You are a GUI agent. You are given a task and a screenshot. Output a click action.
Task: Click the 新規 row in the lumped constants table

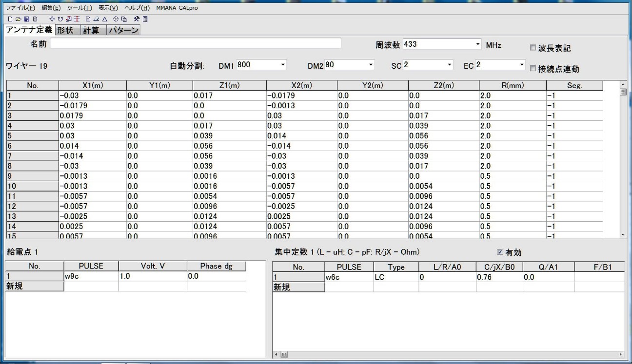click(448, 287)
